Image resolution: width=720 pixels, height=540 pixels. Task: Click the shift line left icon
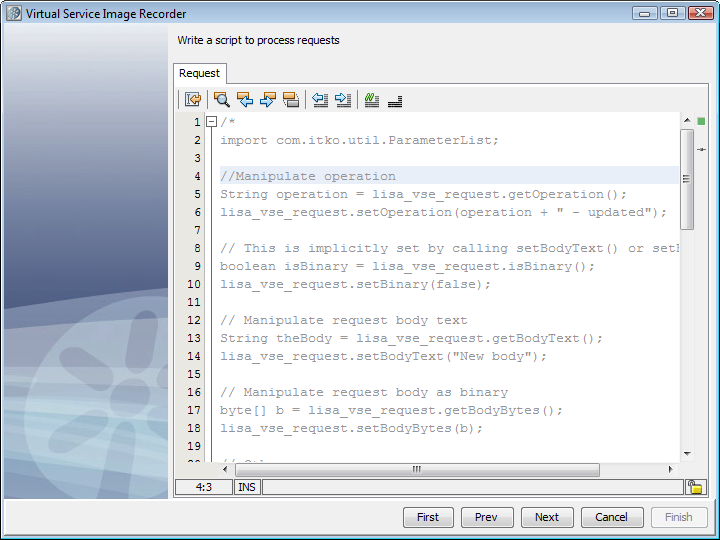(320, 99)
